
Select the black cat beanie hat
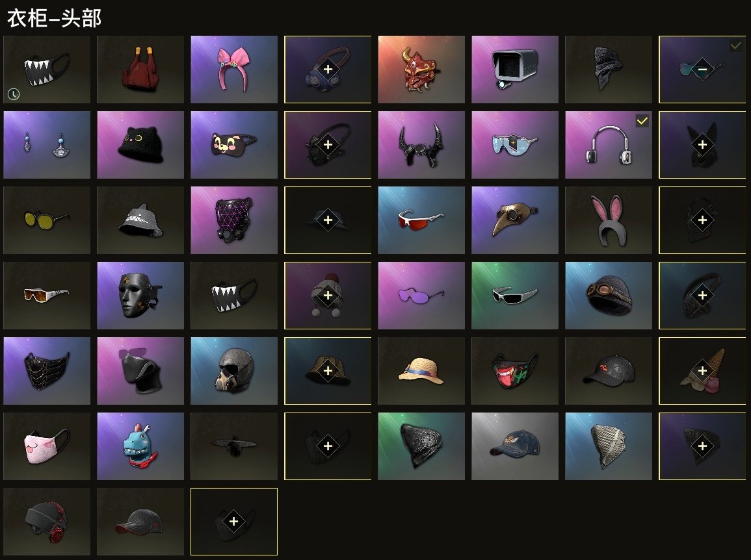[140, 144]
